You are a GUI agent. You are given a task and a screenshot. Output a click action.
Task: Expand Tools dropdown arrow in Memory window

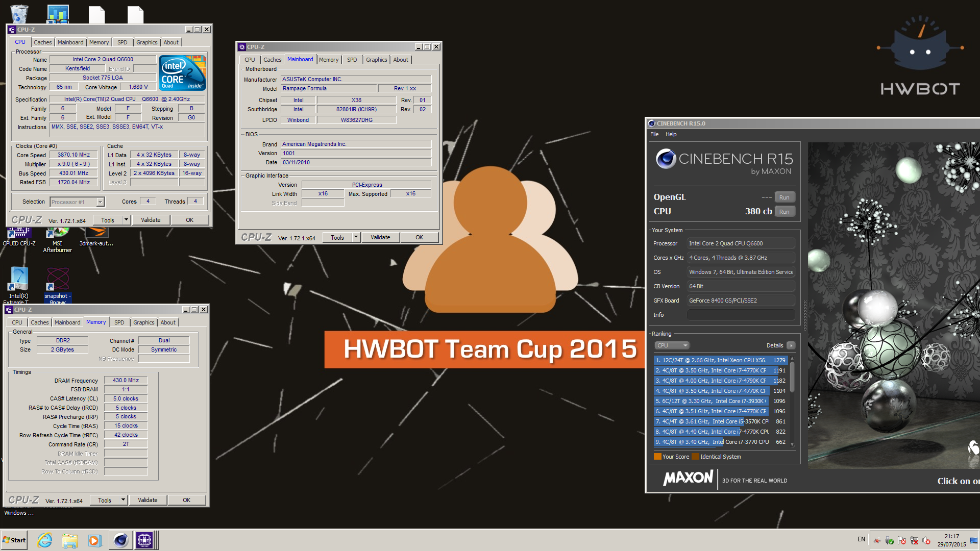(x=123, y=500)
